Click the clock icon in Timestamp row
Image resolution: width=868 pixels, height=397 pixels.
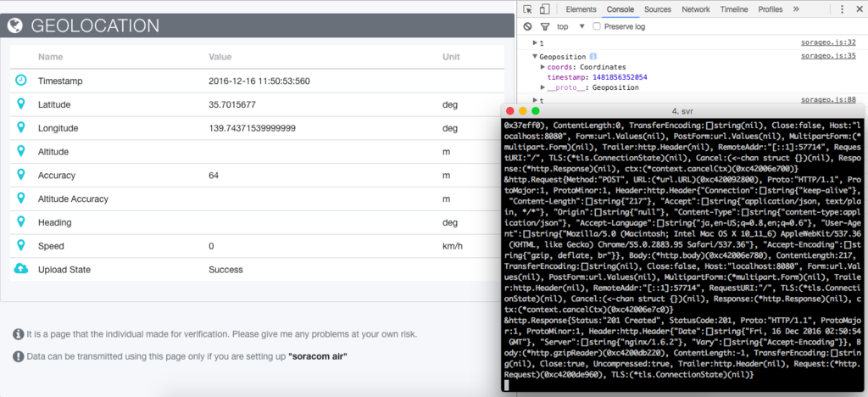pos(20,81)
